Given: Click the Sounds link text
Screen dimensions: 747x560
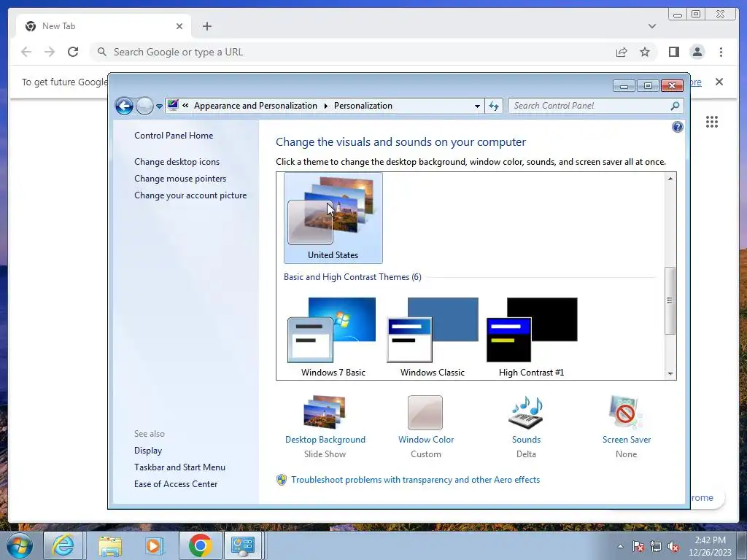Looking at the screenshot, I should pyautogui.click(x=526, y=440).
